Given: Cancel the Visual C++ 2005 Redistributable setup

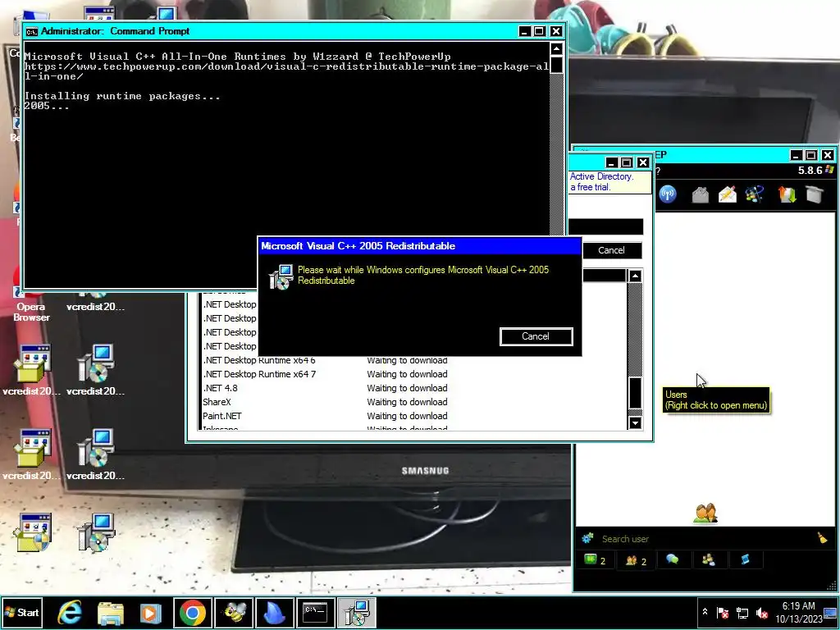Looking at the screenshot, I should click(x=536, y=336).
